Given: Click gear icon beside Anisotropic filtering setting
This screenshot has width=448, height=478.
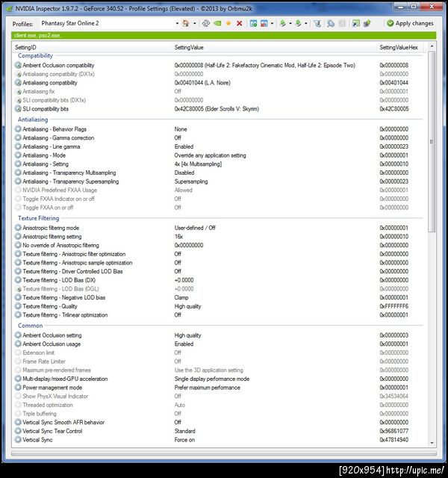Looking at the screenshot, I should coord(18,237).
